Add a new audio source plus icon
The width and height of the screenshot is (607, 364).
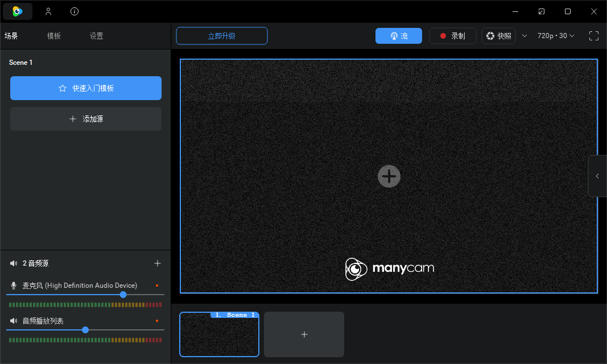(x=158, y=263)
